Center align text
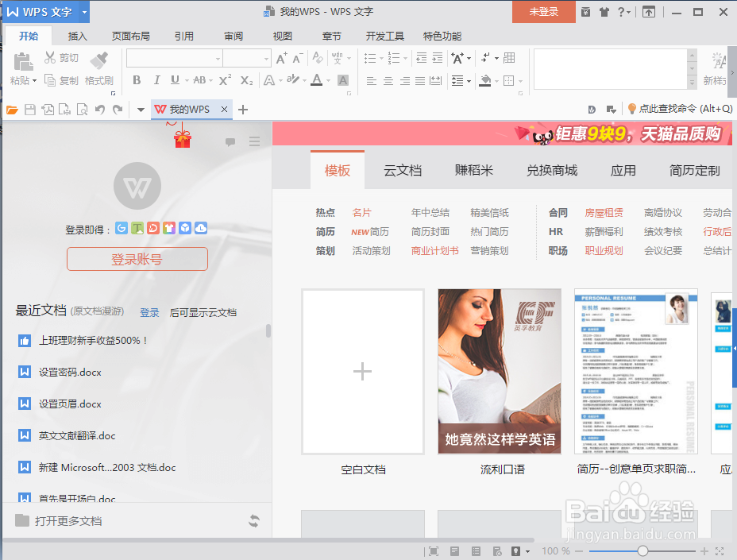Screen dimensions: 737x560 (x=388, y=81)
